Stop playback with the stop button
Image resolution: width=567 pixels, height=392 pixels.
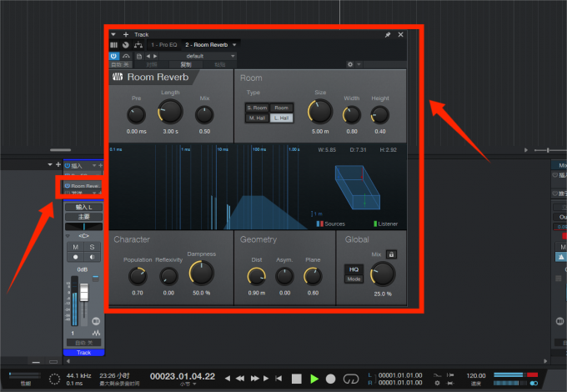(297, 379)
